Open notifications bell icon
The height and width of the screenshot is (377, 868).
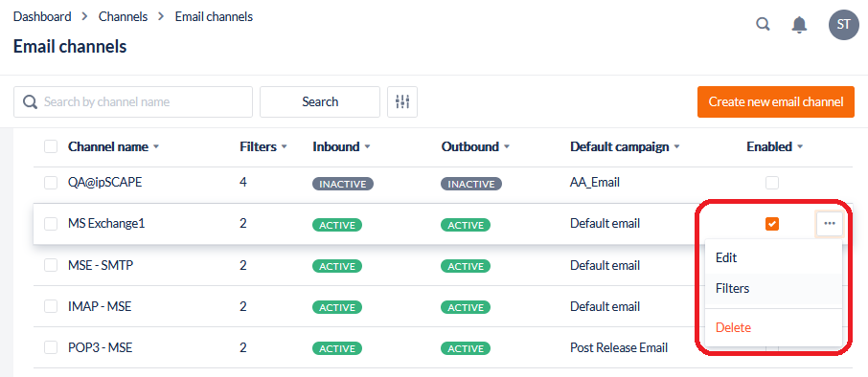pyautogui.click(x=799, y=25)
